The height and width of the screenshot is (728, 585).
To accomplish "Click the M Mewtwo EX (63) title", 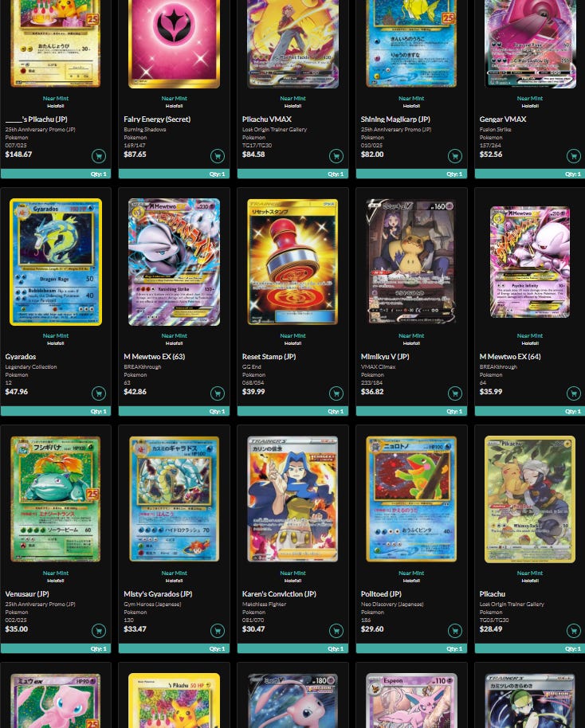I will tap(155, 357).
